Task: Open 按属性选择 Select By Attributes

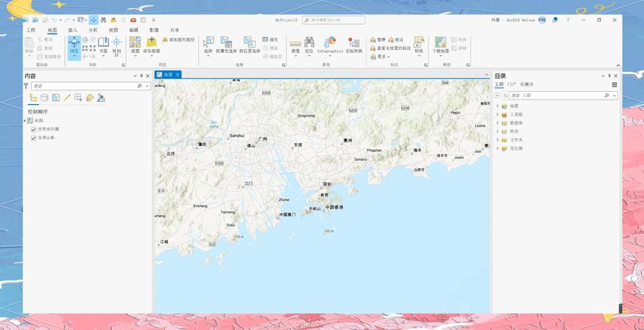Action: [x=227, y=45]
